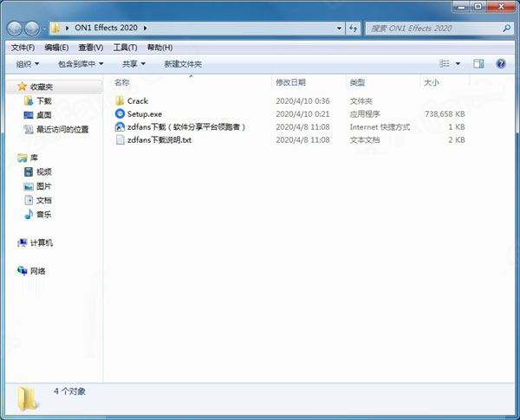Viewport: 520px width, 420px height.
Task: Refresh the folder view
Action: pyautogui.click(x=353, y=29)
